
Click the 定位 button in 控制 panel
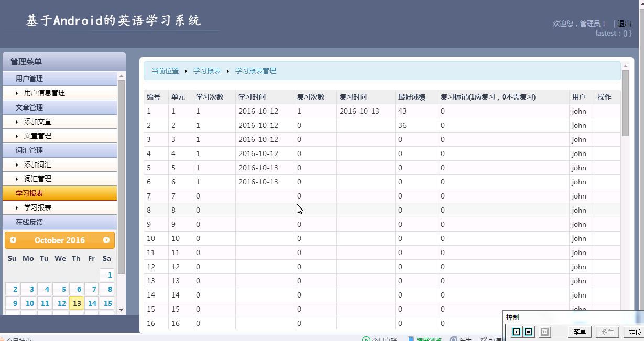coord(635,332)
